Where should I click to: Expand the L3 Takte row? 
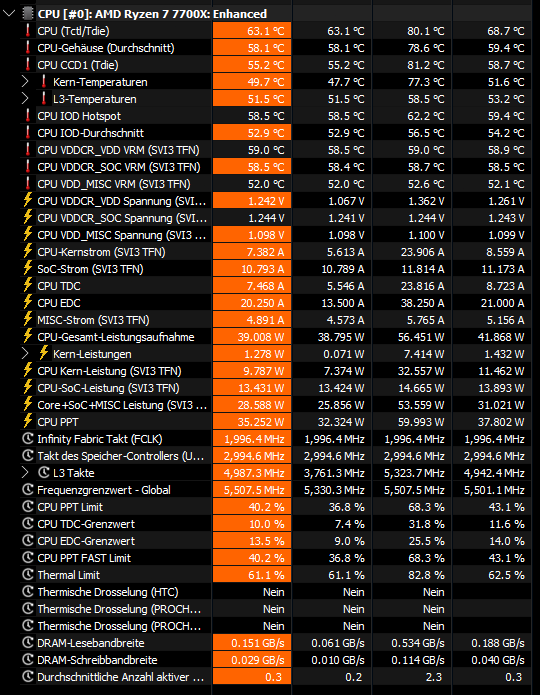(25, 473)
